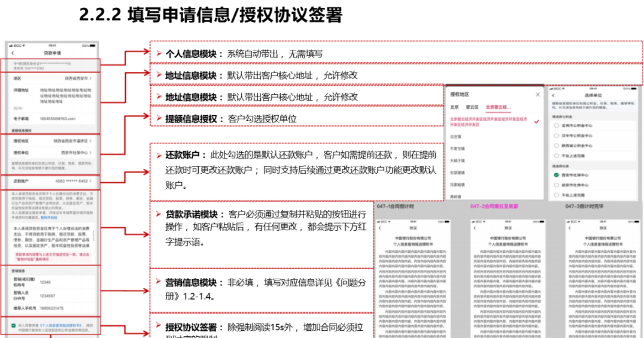
Task: Open the 个人信息查询报送授权书 link
Action: coord(61,325)
